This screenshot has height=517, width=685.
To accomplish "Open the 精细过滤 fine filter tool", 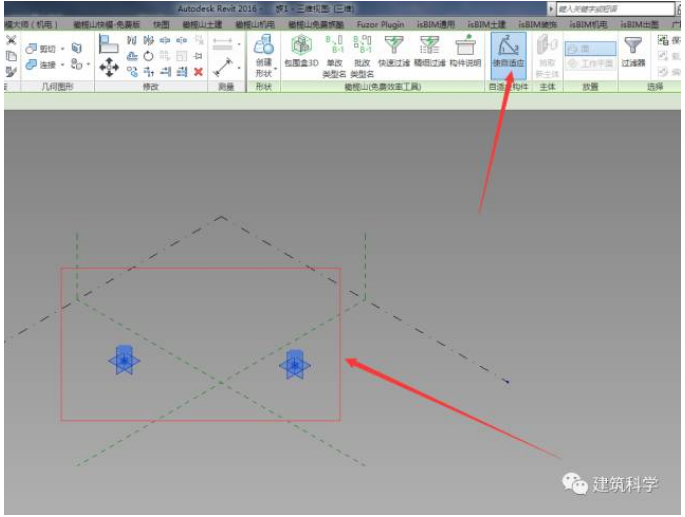I will (x=429, y=51).
